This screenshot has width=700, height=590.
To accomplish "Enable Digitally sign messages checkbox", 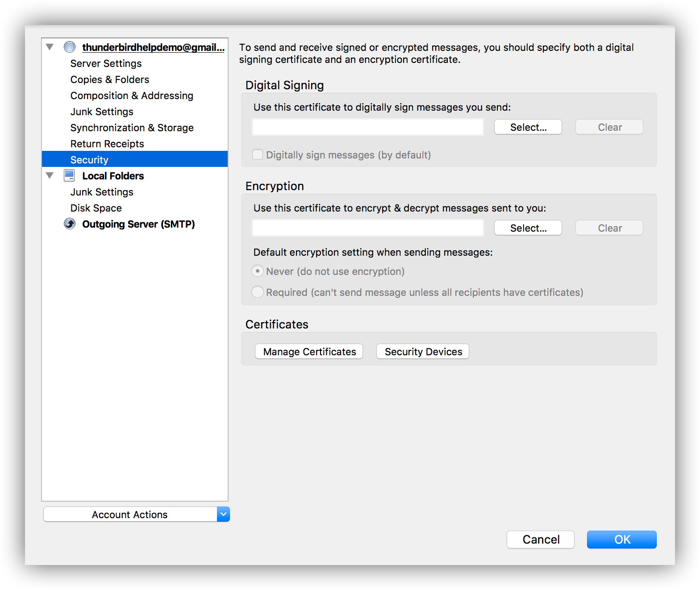I will (x=258, y=154).
